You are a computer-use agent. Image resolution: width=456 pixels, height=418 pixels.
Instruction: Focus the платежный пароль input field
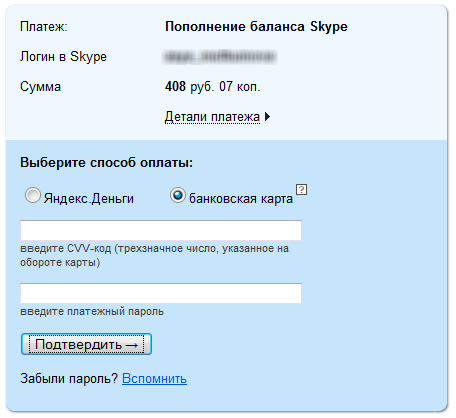point(161,293)
